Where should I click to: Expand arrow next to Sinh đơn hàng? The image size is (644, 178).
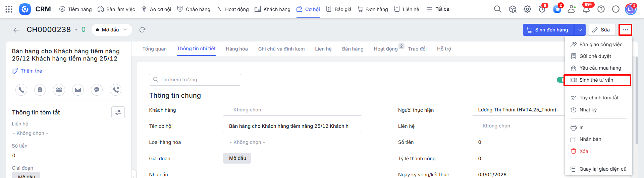click(580, 30)
